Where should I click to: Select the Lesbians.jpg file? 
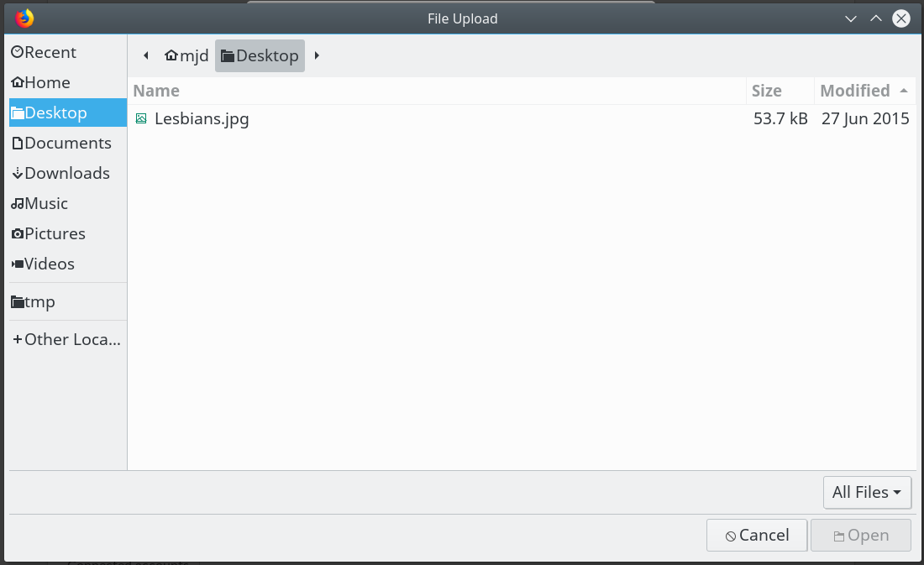click(x=522, y=119)
